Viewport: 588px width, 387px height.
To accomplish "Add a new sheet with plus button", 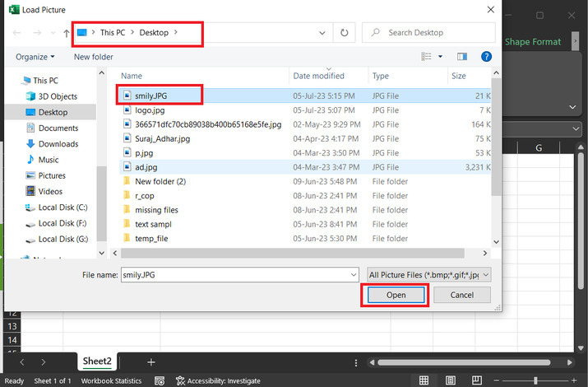I will 151,362.
